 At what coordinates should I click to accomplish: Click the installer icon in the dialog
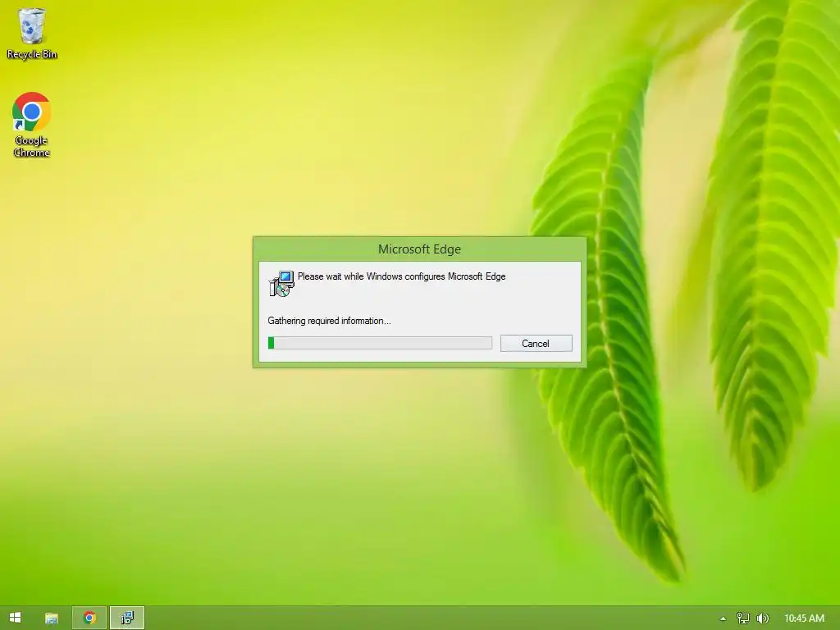(x=281, y=284)
